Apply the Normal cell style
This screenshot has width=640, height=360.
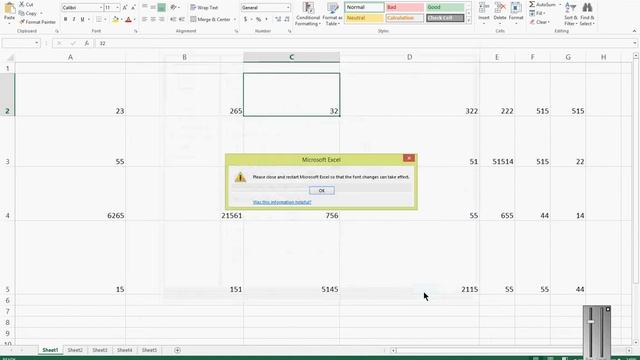click(x=364, y=7)
